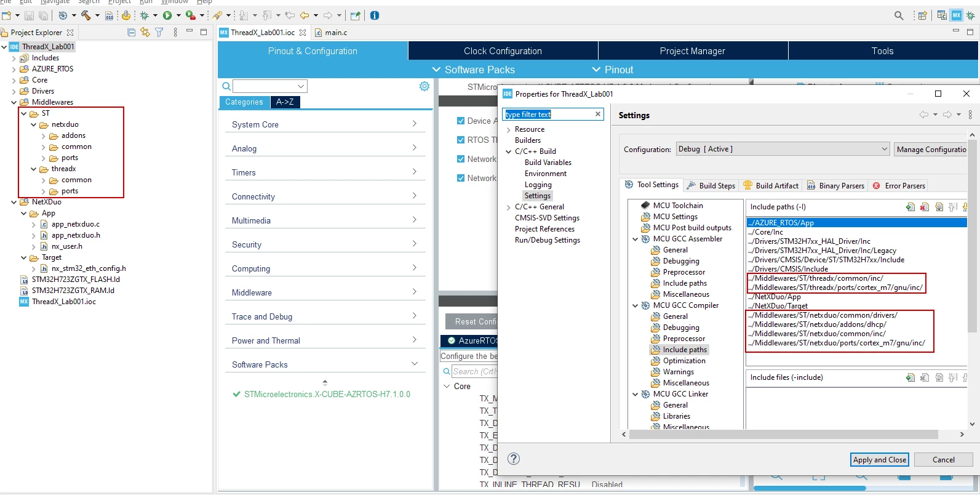The width and height of the screenshot is (980, 495).
Task: Open the Build Steps tab
Action: tap(711, 185)
